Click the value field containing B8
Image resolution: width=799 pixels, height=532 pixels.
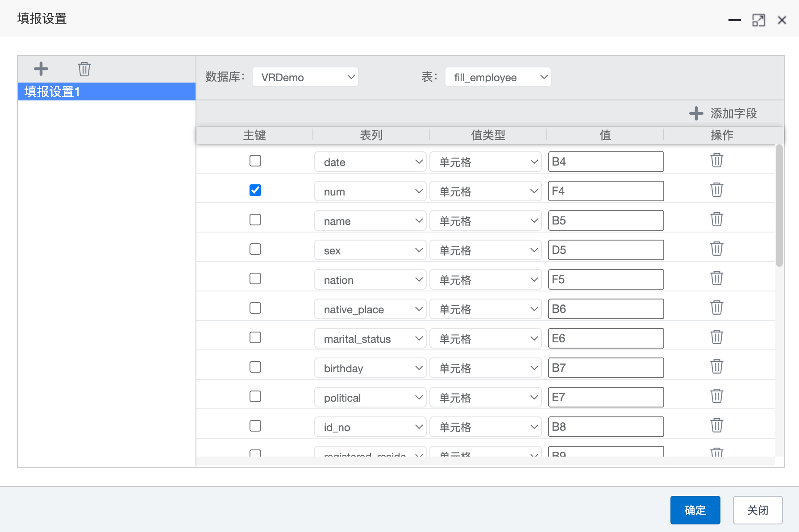606,427
